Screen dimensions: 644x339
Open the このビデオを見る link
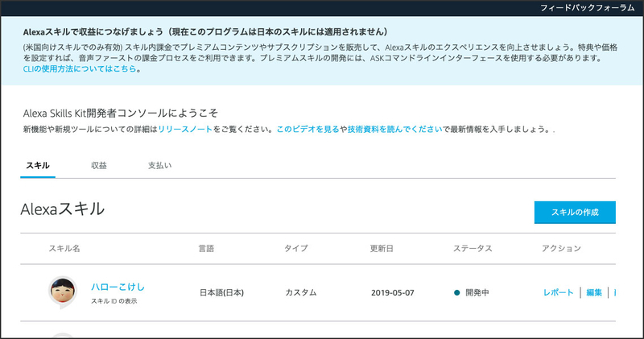pyautogui.click(x=308, y=129)
